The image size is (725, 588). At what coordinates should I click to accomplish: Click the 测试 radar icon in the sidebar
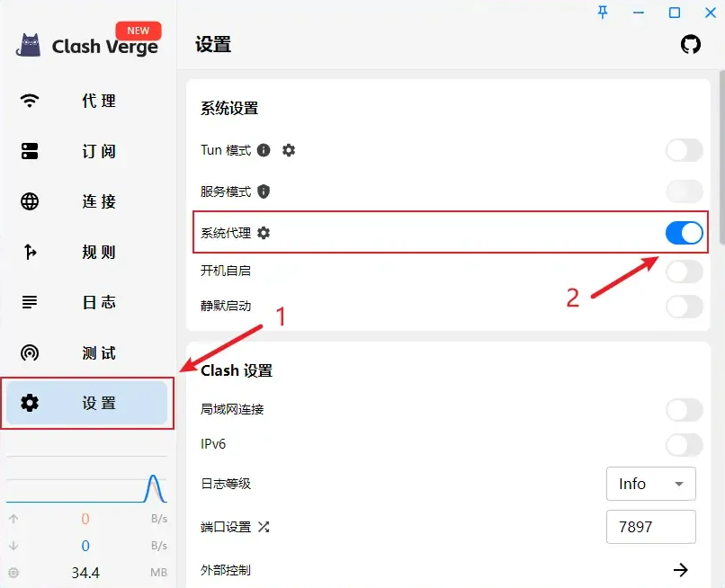tap(30, 352)
